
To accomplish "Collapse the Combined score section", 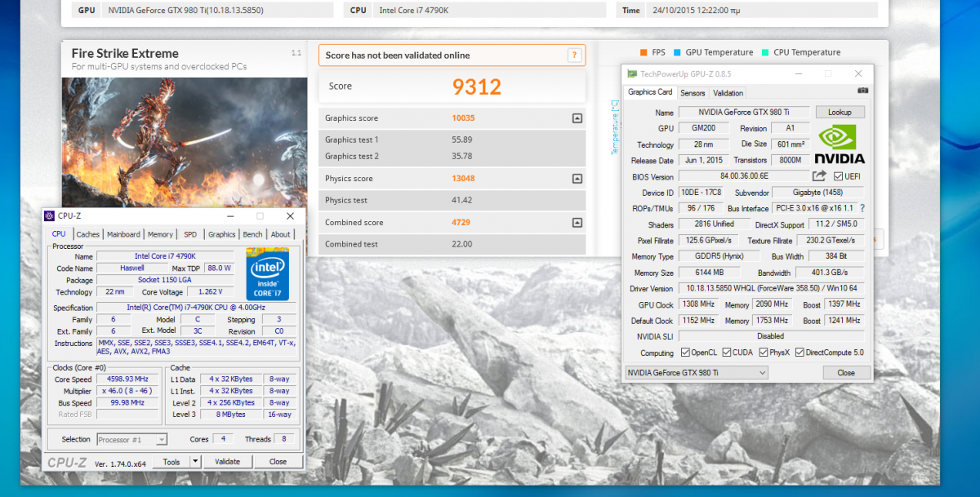I will pos(577,223).
